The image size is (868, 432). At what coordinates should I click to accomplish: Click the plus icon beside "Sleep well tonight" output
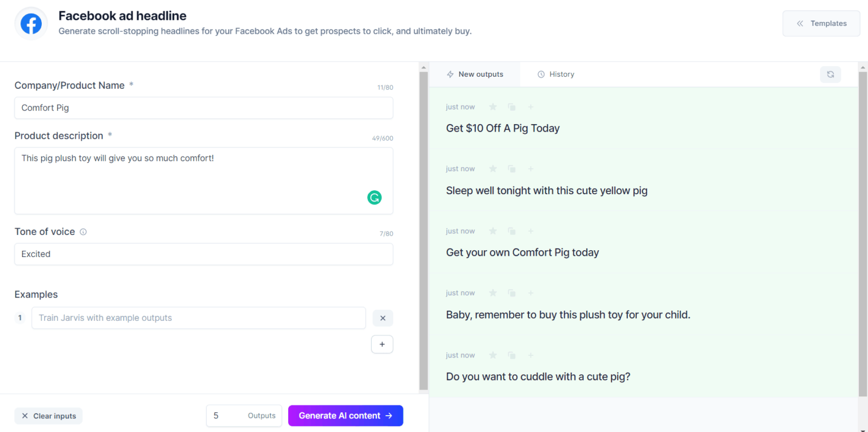coord(530,168)
